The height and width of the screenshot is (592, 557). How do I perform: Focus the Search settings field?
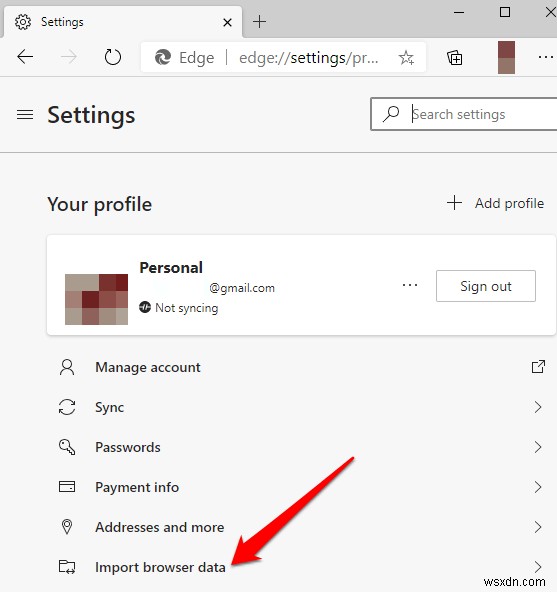[x=464, y=114]
